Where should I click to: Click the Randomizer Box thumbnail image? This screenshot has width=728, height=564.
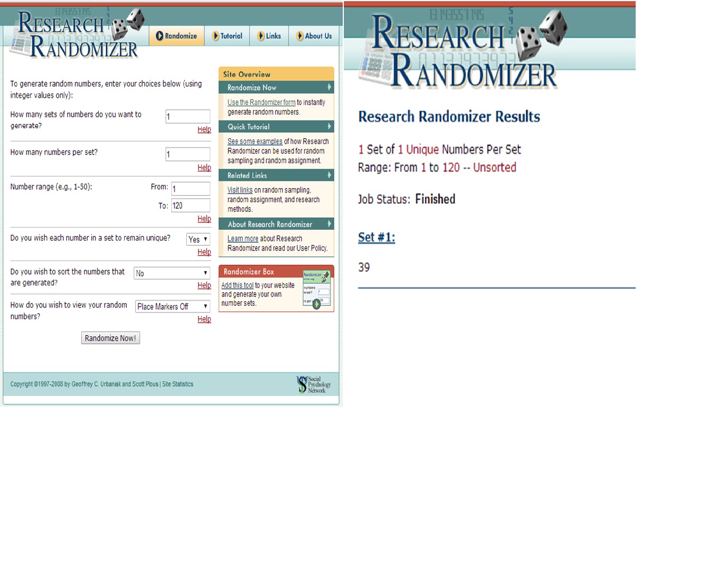pyautogui.click(x=317, y=290)
